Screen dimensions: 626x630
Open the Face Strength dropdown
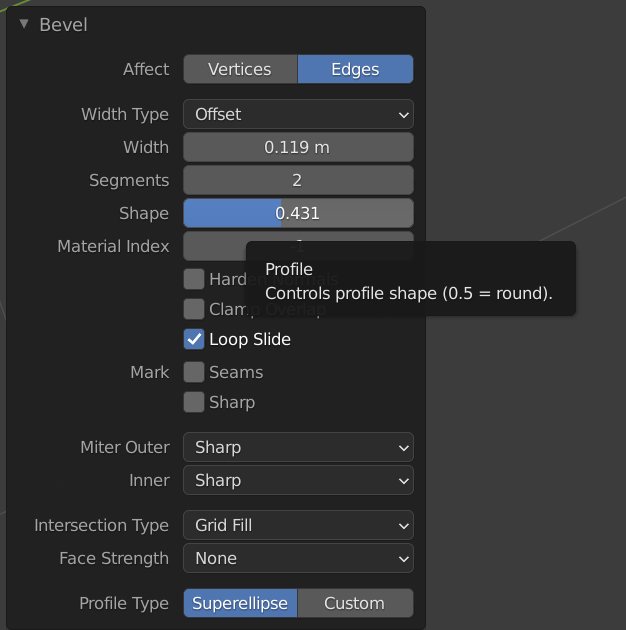298,558
